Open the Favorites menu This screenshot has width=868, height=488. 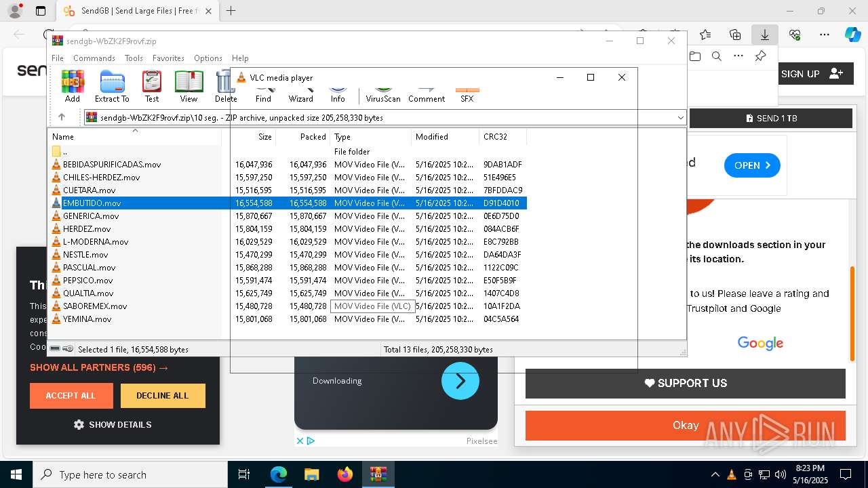click(168, 58)
